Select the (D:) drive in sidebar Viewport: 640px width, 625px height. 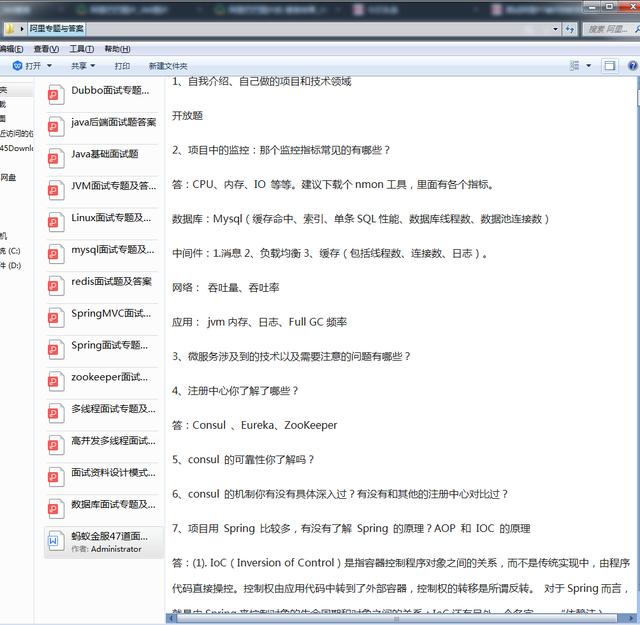11,265
